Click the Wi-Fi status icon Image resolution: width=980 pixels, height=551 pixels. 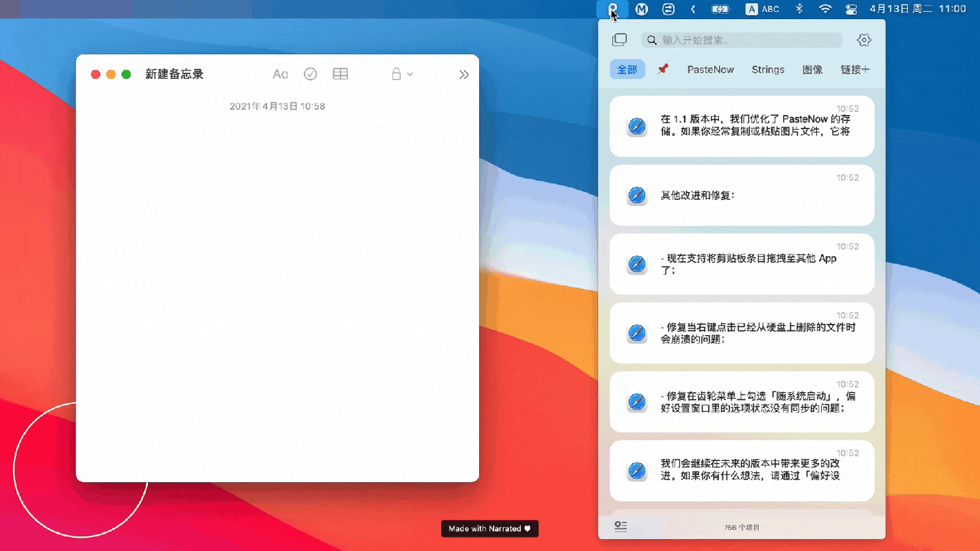825,9
